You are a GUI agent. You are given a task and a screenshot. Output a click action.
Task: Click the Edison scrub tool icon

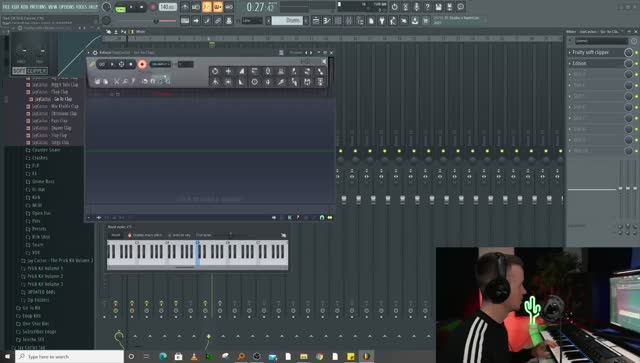121,64
